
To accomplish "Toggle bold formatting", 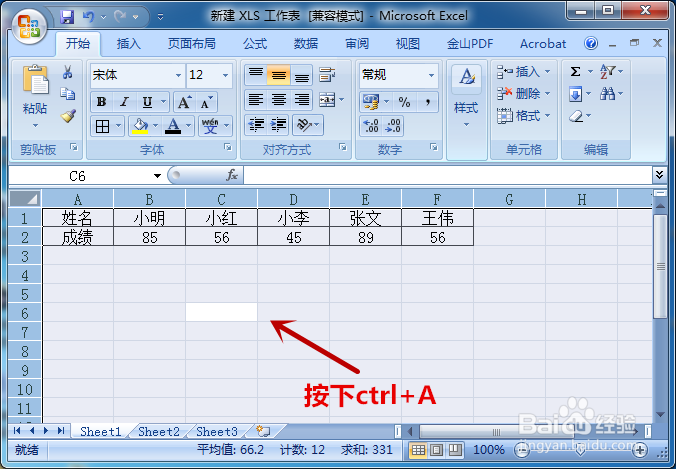I will click(x=102, y=102).
